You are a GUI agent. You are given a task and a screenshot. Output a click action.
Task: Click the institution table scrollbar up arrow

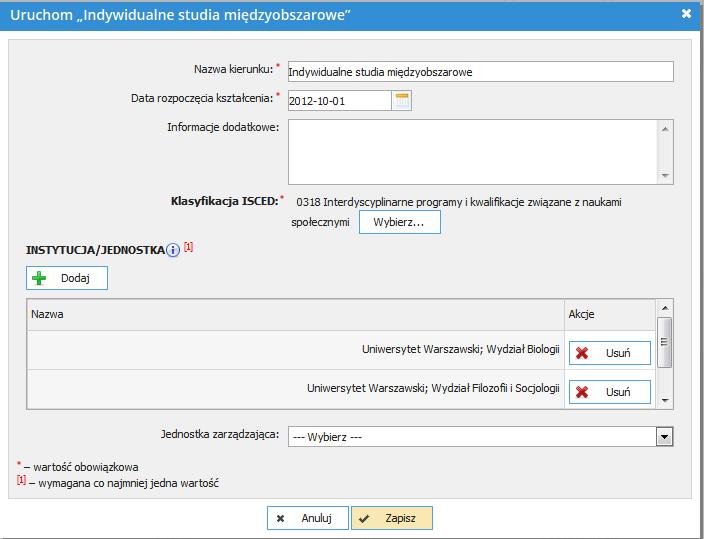(x=665, y=308)
